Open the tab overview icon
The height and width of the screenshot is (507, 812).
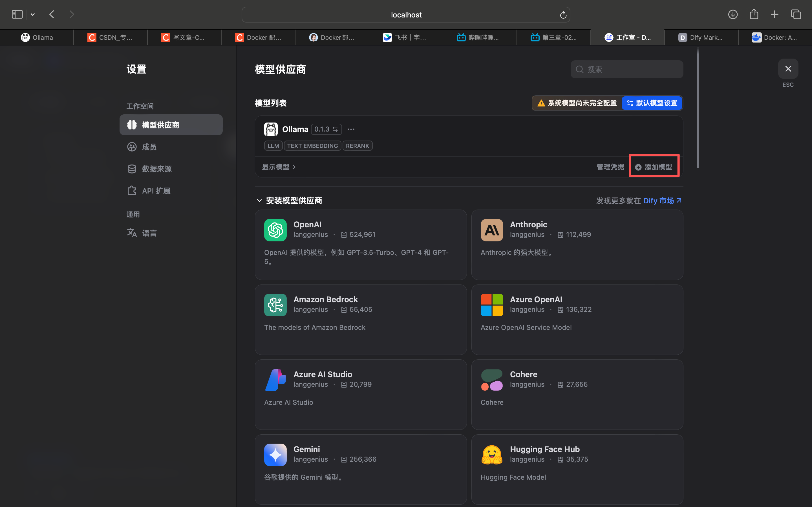(796, 14)
